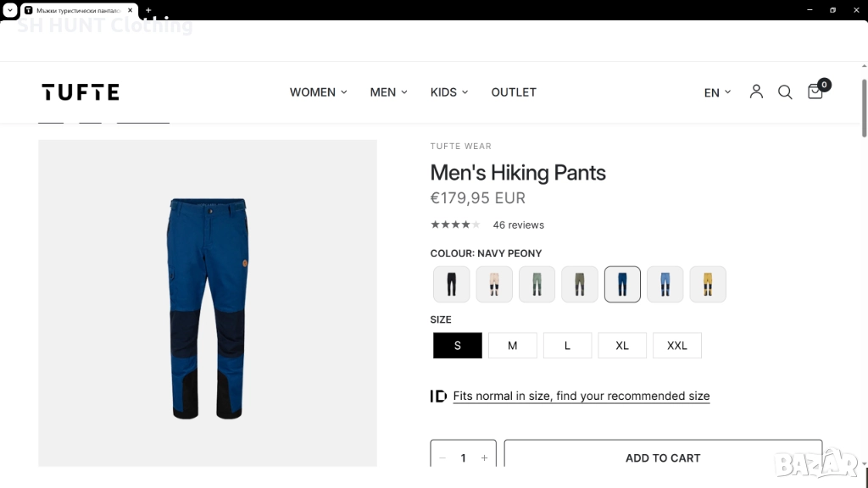
Task: Click the search magnifier icon
Action: pyautogui.click(x=785, y=92)
